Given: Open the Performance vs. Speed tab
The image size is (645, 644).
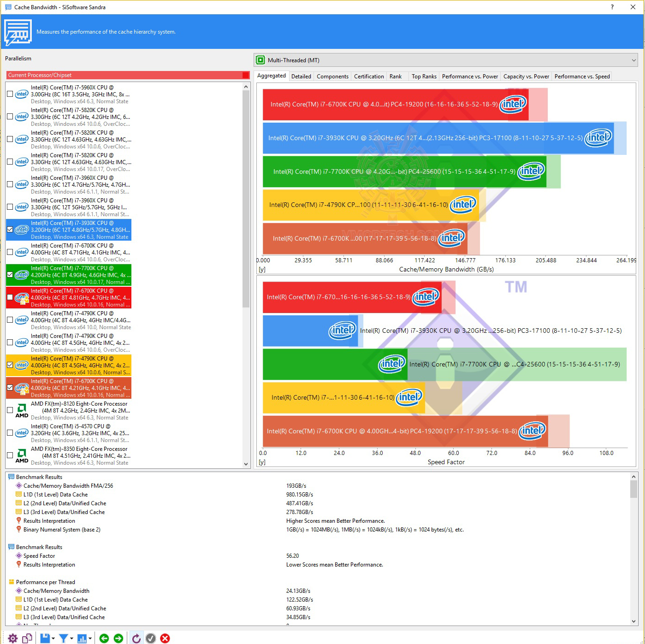Looking at the screenshot, I should 582,77.
